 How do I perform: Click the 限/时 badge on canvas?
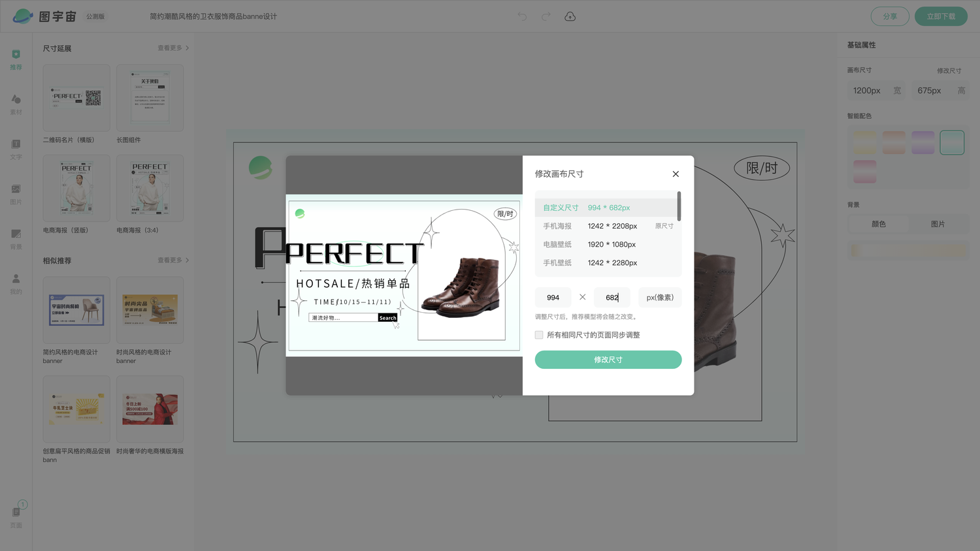click(762, 168)
